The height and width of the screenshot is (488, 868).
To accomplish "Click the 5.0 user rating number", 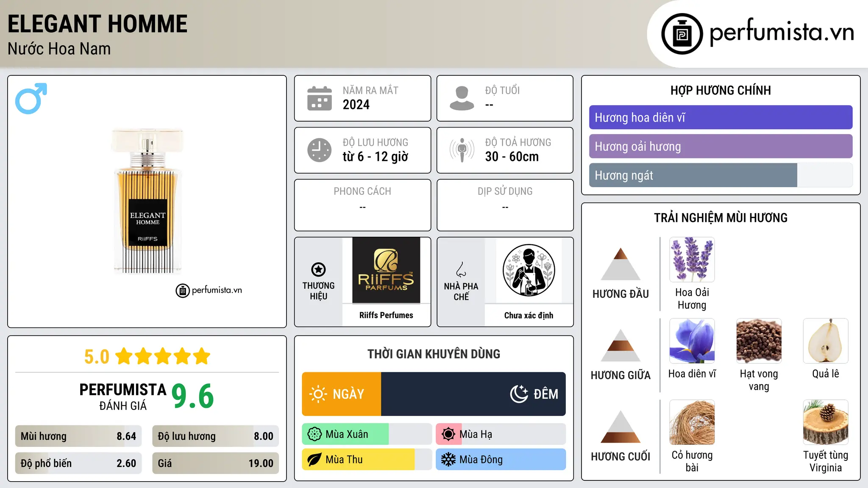I will click(x=97, y=357).
